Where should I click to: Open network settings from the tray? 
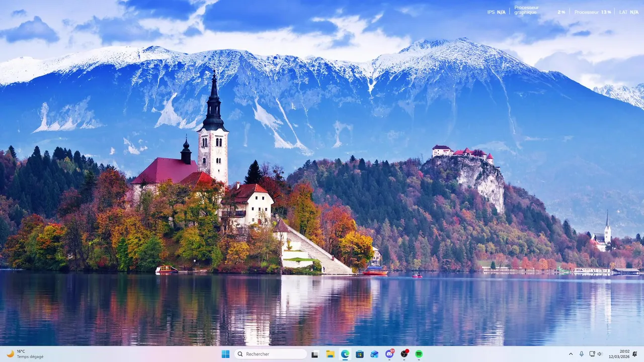click(592, 354)
